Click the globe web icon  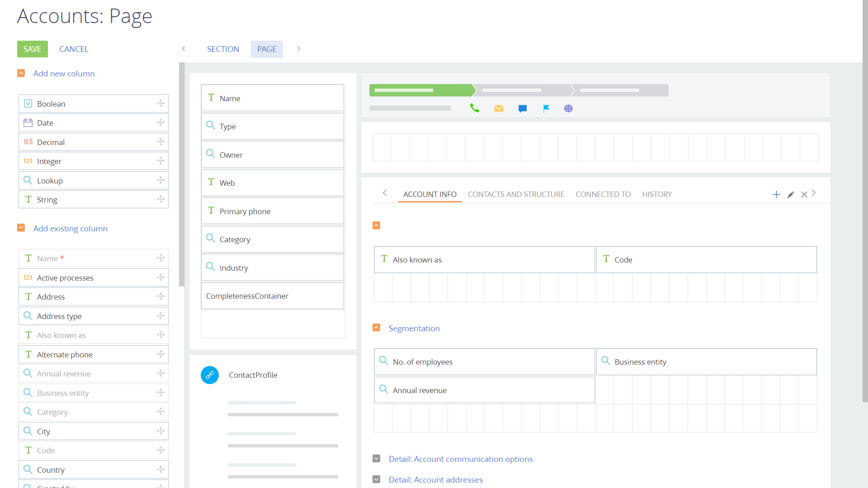pyautogui.click(x=568, y=108)
